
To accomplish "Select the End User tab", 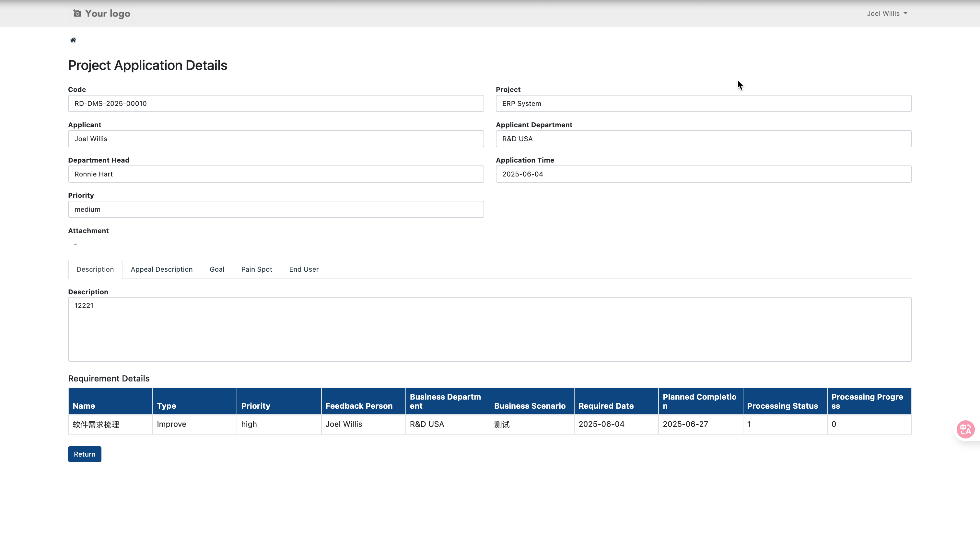I will pyautogui.click(x=304, y=269).
